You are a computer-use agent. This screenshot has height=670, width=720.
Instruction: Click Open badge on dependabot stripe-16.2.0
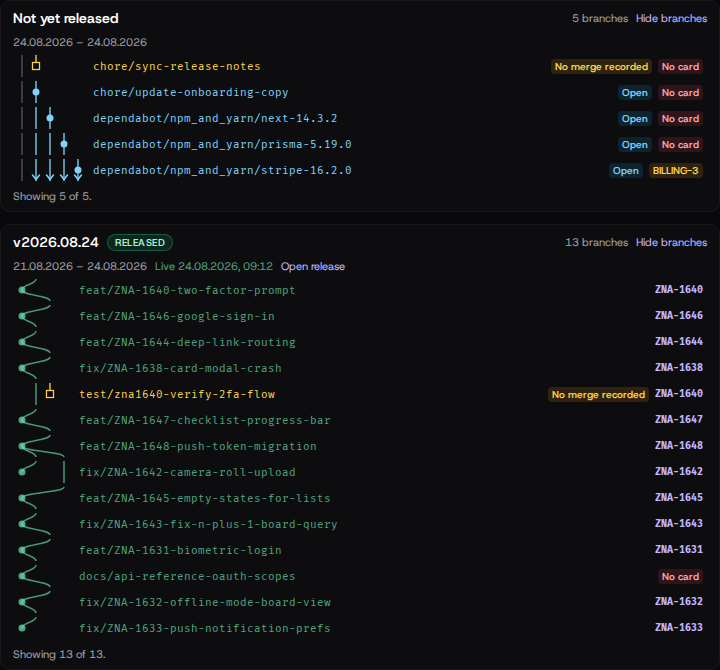625,171
